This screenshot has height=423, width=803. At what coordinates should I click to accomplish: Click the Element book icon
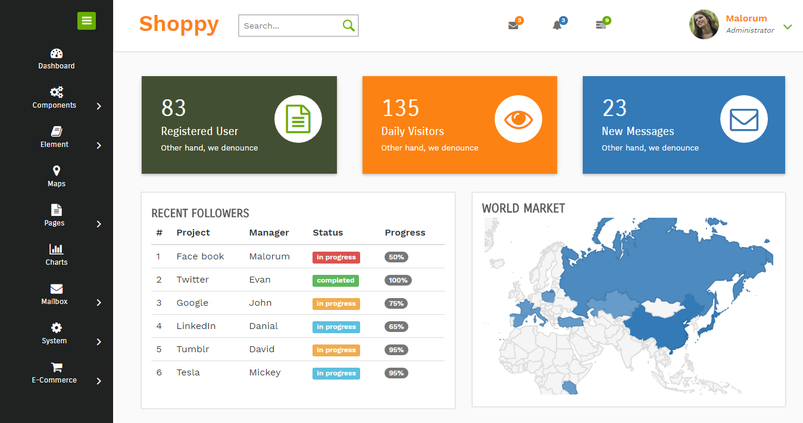pyautogui.click(x=56, y=132)
